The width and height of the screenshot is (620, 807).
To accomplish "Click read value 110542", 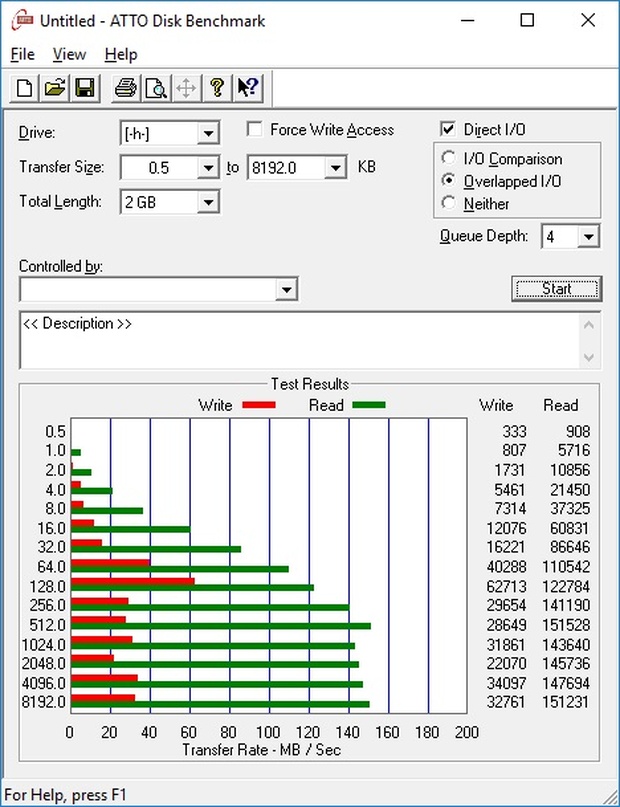I will (565, 567).
